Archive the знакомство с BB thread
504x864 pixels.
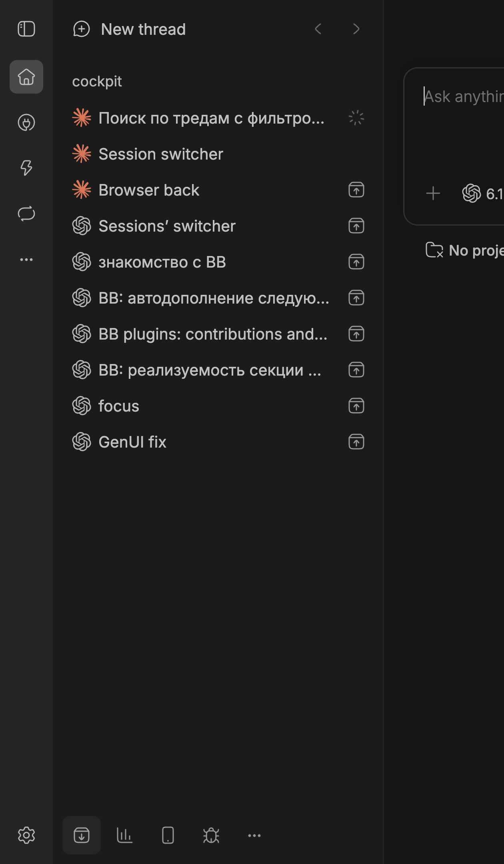tap(356, 262)
